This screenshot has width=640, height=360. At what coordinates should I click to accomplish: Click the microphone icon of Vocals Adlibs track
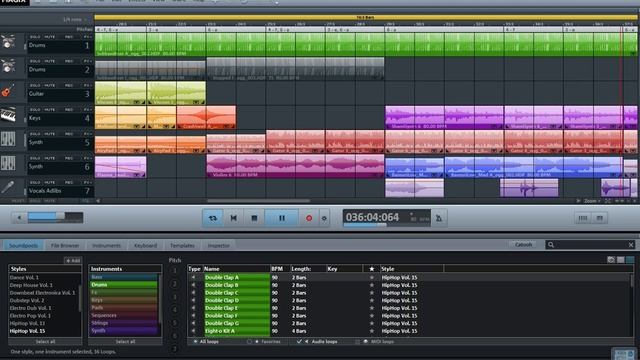point(8,187)
